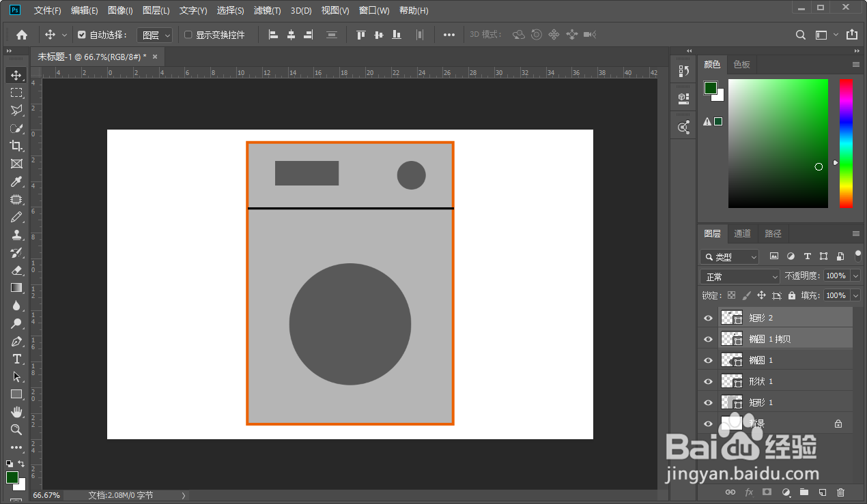Click the foreground color swatch in toolbar
Image resolution: width=867 pixels, height=504 pixels.
pos(12,477)
